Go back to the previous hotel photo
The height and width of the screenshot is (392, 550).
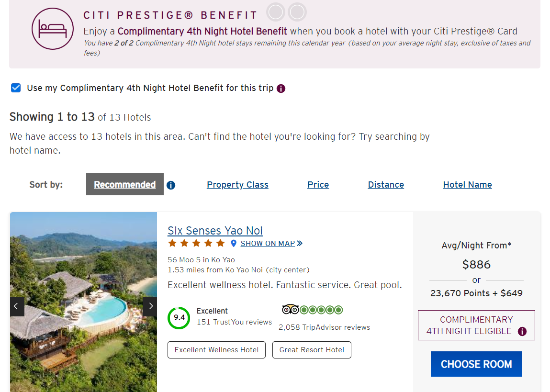17,307
